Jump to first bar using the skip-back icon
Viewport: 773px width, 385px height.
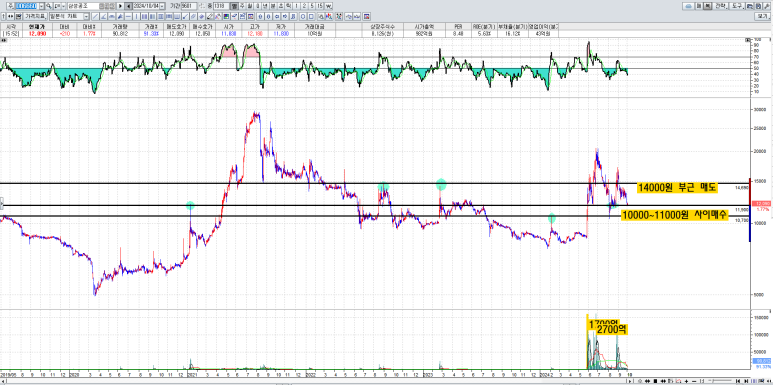[x=738, y=381]
